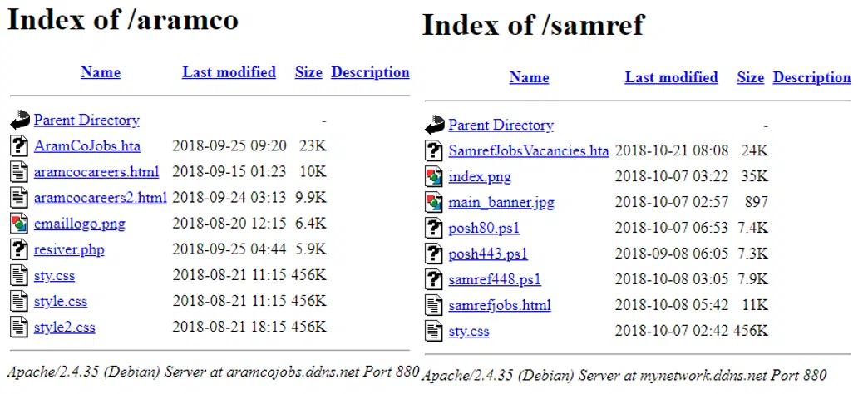
Task: Click the 5.9K size value
Action: click(x=309, y=249)
